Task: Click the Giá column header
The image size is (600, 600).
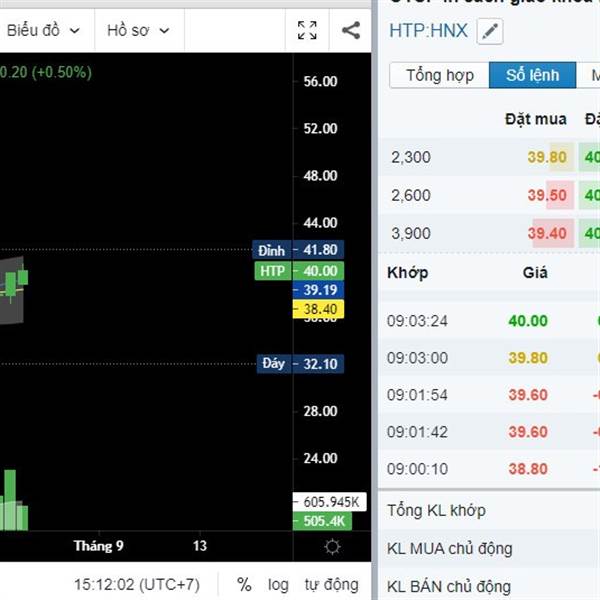Action: 535,273
